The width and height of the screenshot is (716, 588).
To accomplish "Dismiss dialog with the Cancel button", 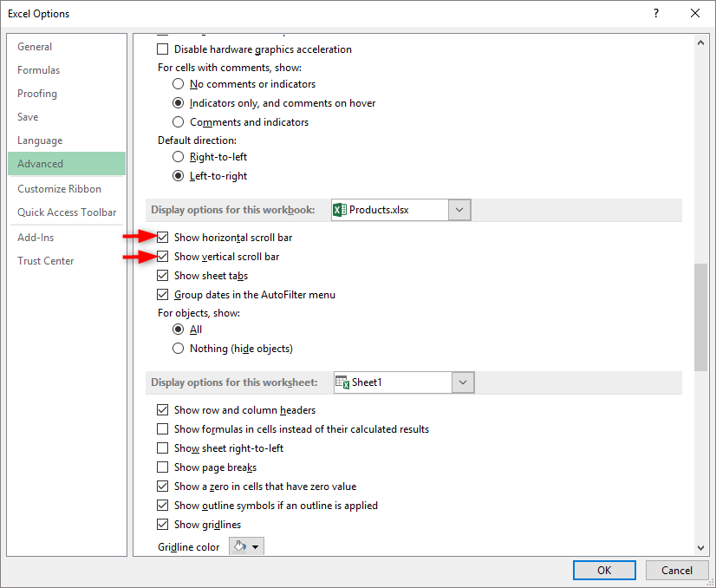I will (x=677, y=570).
